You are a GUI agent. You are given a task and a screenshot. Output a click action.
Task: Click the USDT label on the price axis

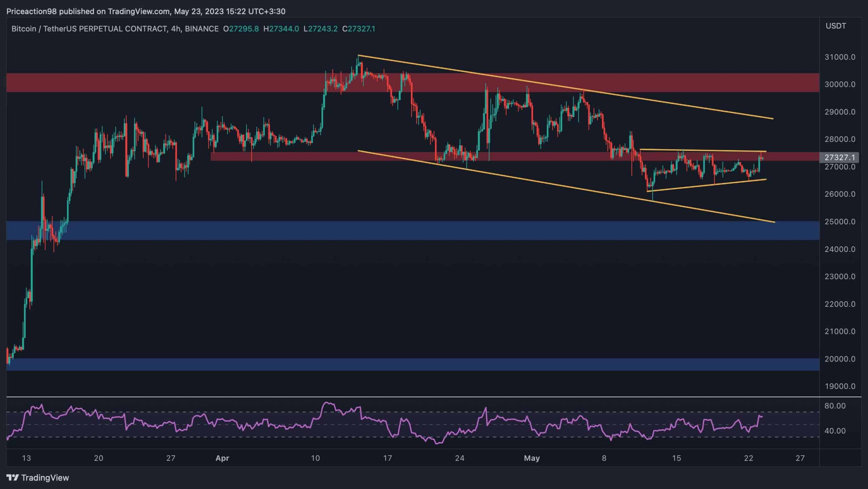836,25
